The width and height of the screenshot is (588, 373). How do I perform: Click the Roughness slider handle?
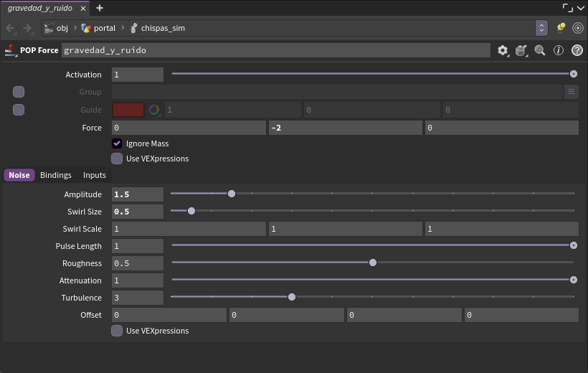tap(373, 263)
